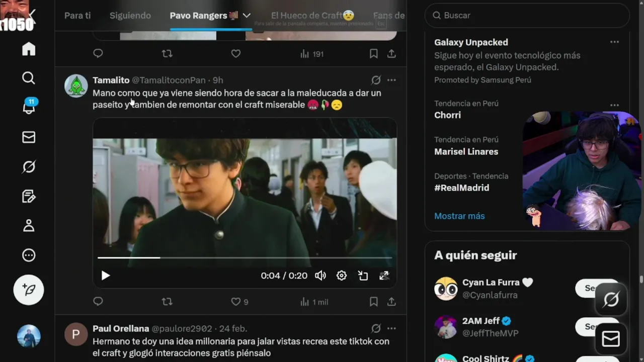644x362 pixels.
Task: View analytics showing 191 views
Action: pos(312,54)
